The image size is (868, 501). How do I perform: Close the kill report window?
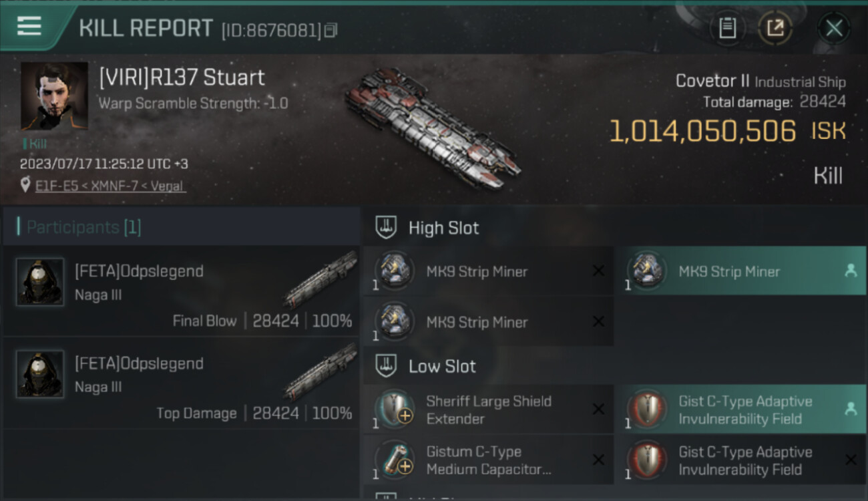834,28
